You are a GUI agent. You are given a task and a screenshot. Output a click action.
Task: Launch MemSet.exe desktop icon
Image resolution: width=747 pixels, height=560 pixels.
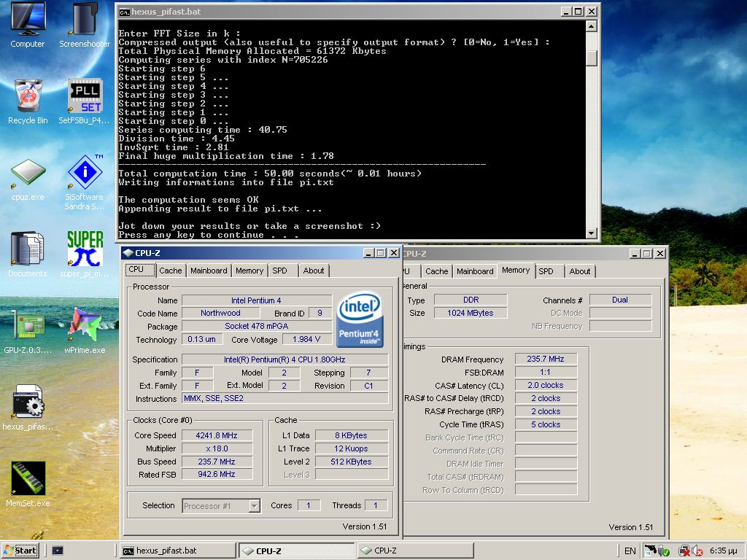tap(28, 484)
